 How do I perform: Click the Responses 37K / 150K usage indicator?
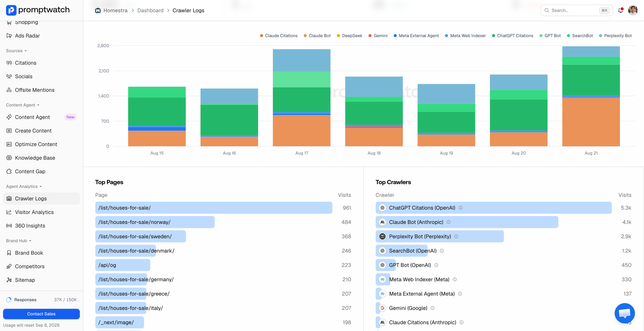tap(41, 300)
